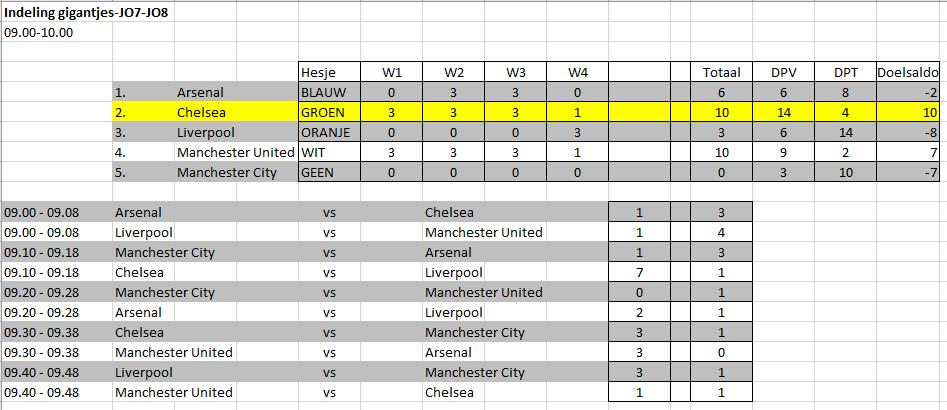947x410 pixels.
Task: Click the DPV column header
Action: (783, 72)
